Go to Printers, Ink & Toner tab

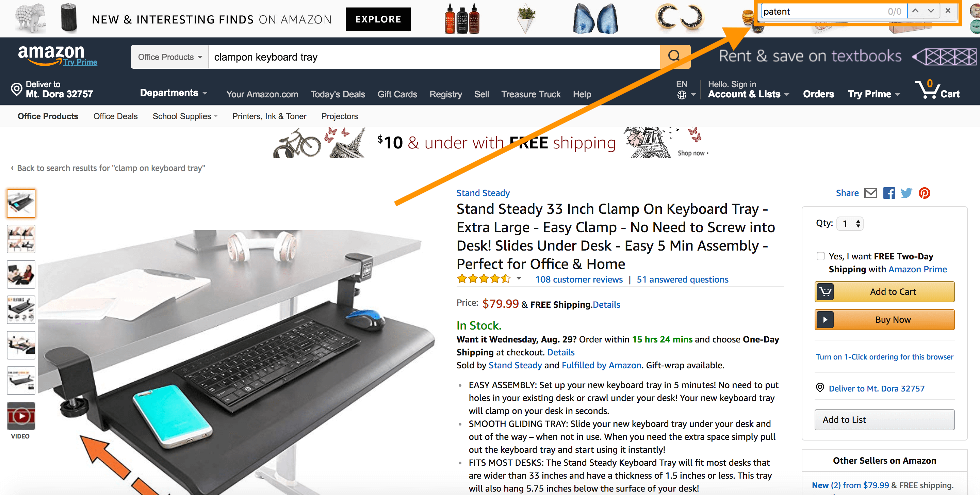tap(269, 116)
